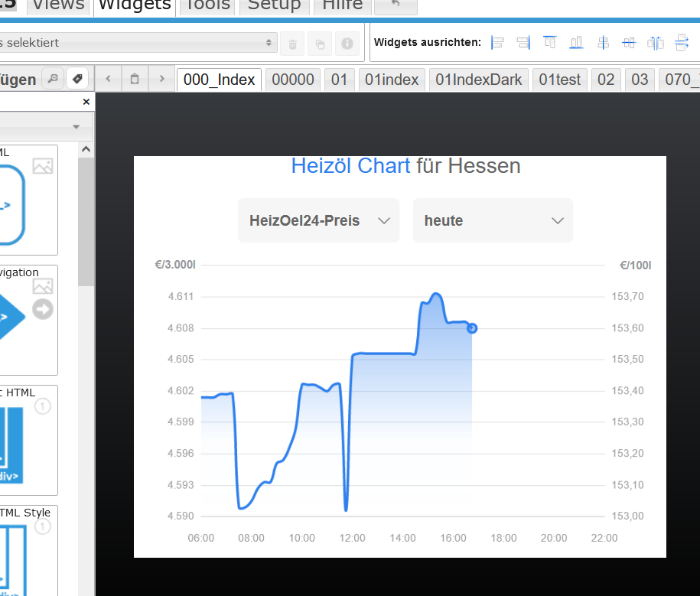The height and width of the screenshot is (596, 700).
Task: Open the widget set filter dropdown in the palette
Action: pos(47,127)
